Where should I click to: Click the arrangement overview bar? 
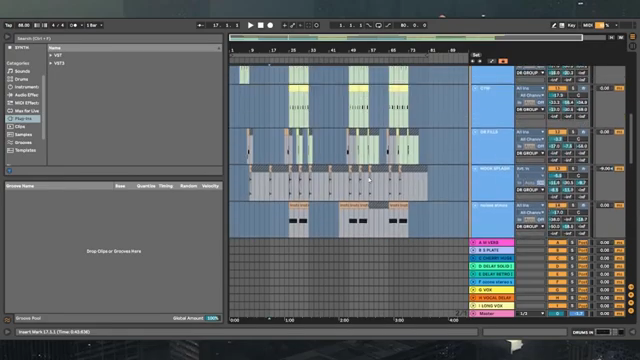coord(406,38)
